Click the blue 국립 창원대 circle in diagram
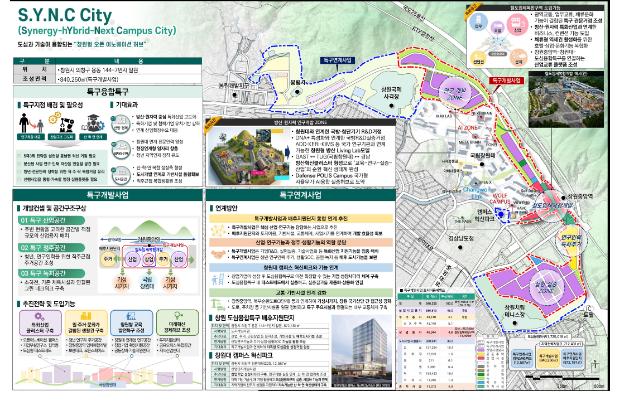 click(x=147, y=283)
